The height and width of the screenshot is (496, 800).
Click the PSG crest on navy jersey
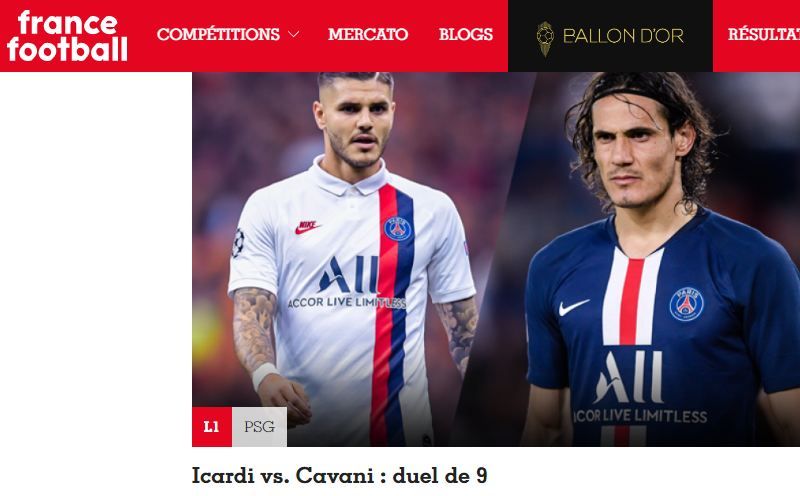[x=686, y=304]
